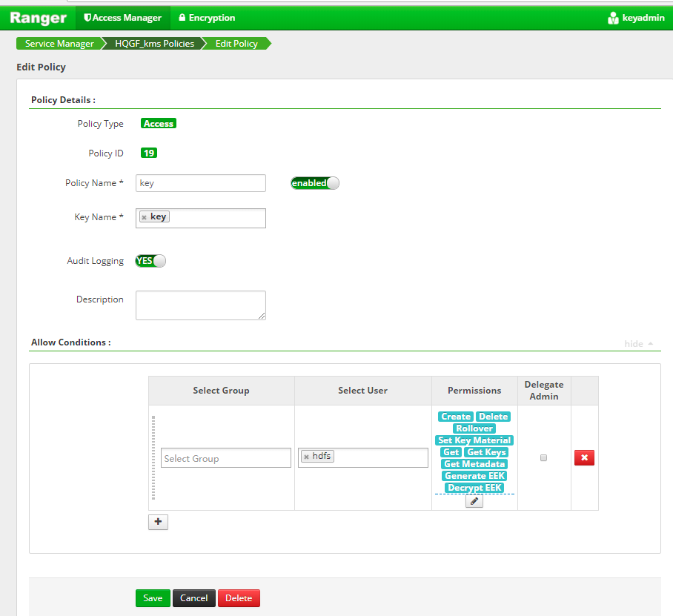Image resolution: width=673 pixels, height=616 pixels.
Task: Click the Generate EEK permission tag
Action: pyautogui.click(x=474, y=476)
